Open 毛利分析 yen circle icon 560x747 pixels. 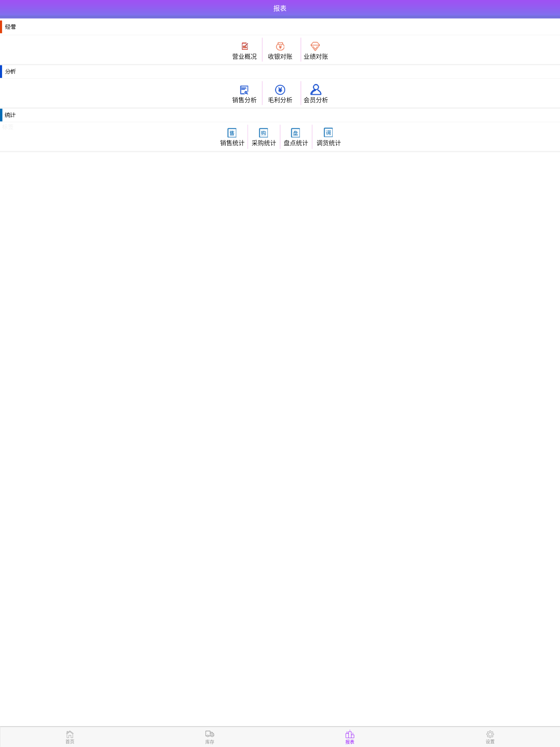(280, 90)
